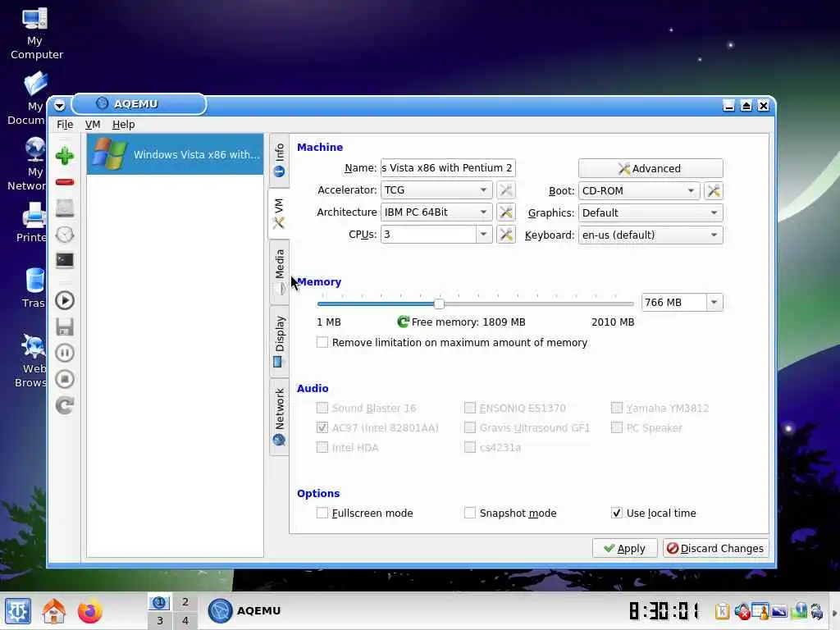Select Windows Vista x86 VM in list

[x=176, y=154]
